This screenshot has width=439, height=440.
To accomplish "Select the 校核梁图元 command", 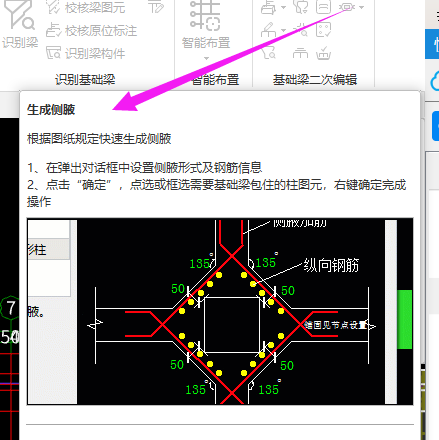I will click(86, 7).
